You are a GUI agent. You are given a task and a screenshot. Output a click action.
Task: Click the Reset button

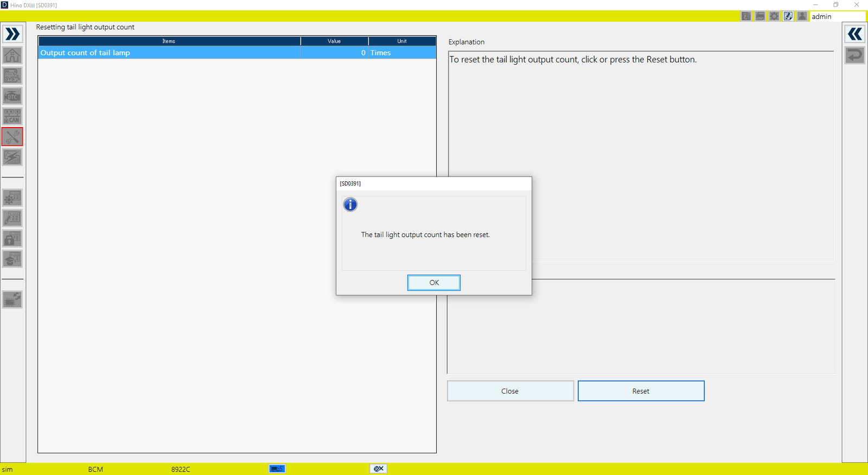641,391
